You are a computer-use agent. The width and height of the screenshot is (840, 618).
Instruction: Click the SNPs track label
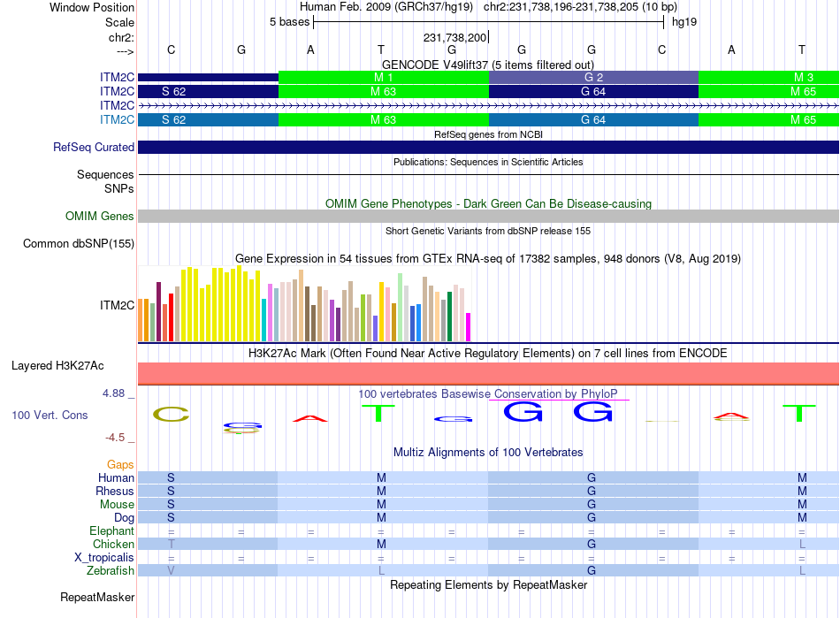(119, 188)
